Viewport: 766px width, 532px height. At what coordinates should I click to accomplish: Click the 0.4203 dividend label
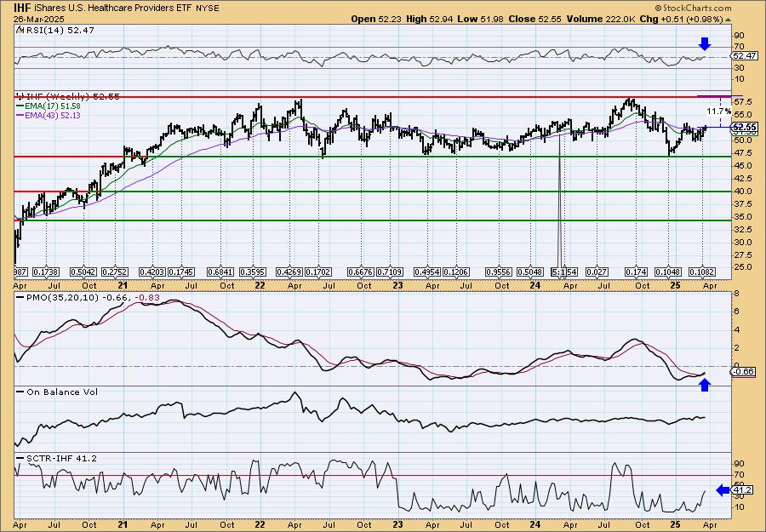pyautogui.click(x=152, y=272)
